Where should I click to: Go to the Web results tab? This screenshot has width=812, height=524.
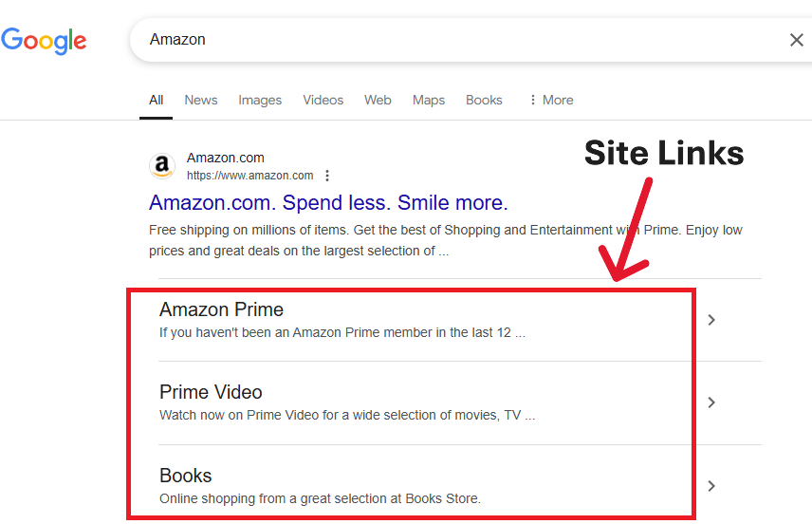pyautogui.click(x=378, y=100)
